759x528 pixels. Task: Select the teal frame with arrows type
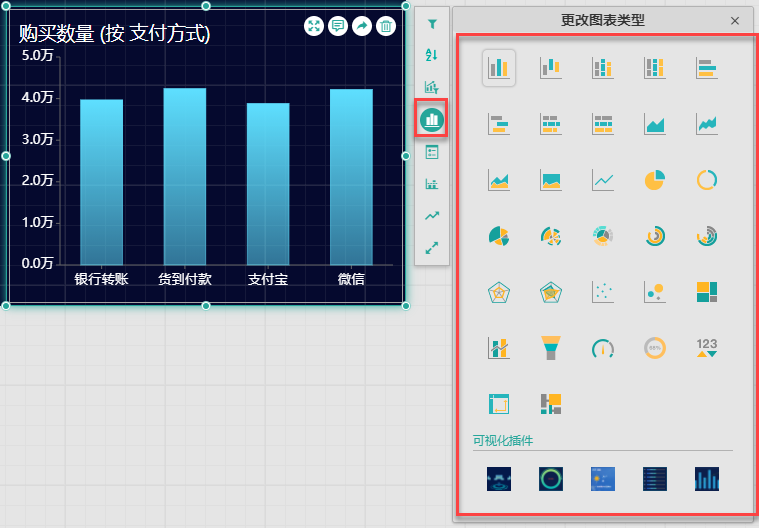tap(499, 404)
